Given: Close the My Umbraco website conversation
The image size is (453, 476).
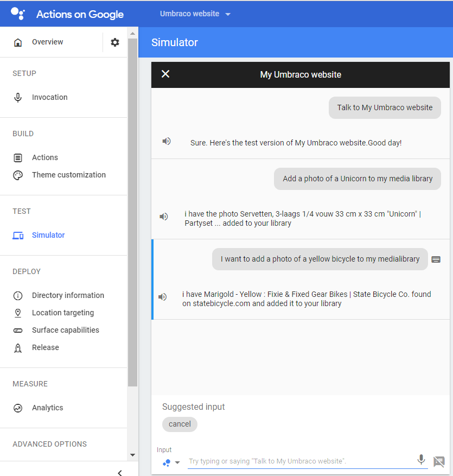Looking at the screenshot, I should point(165,74).
